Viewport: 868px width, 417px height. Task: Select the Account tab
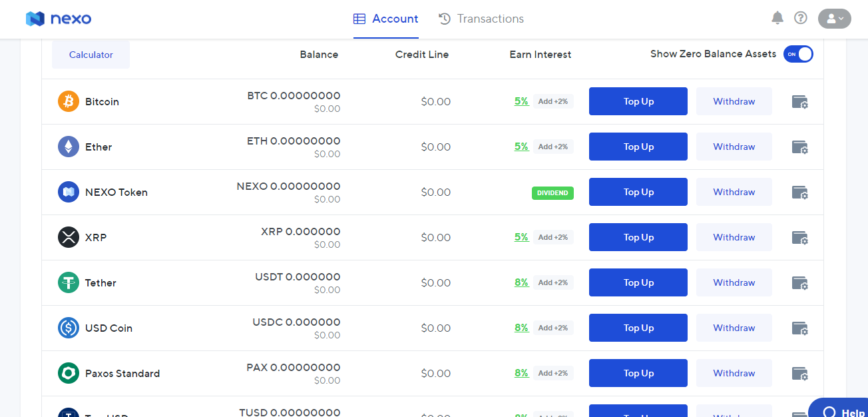(386, 19)
